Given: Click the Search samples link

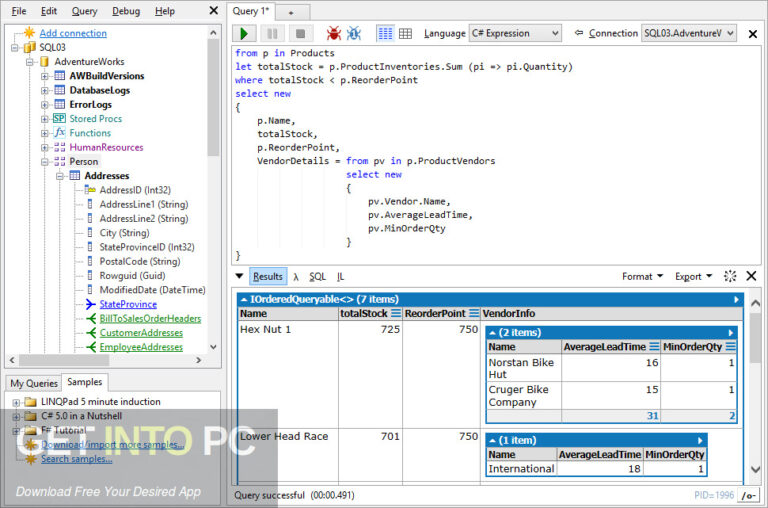Looking at the screenshot, I should (76, 459).
